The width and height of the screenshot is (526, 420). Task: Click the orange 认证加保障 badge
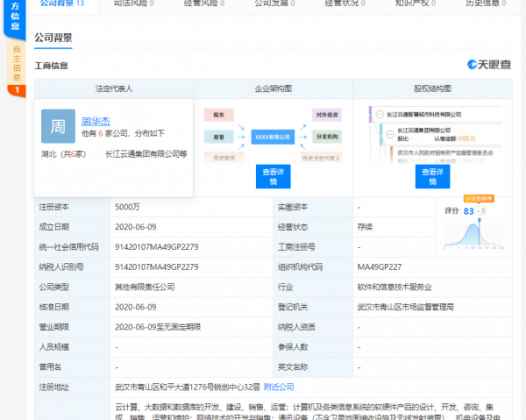pos(479,199)
